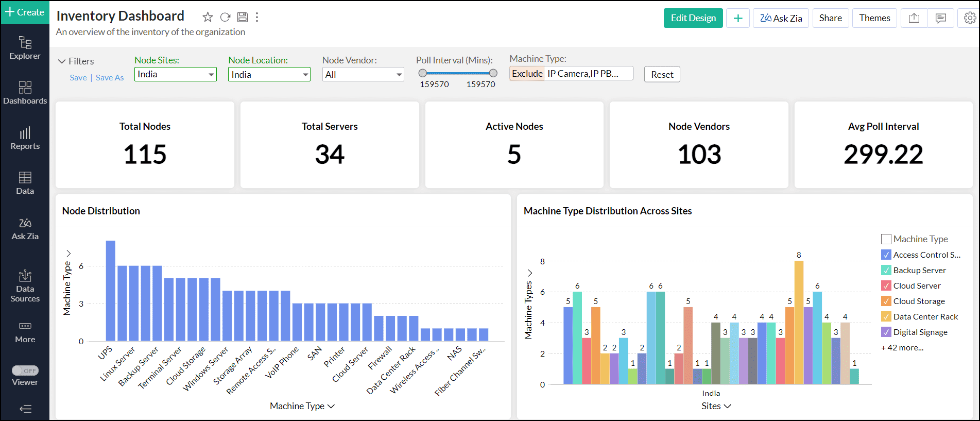This screenshot has height=421, width=980.
Task: Click the left Poll Interval slider handle
Action: [x=423, y=73]
